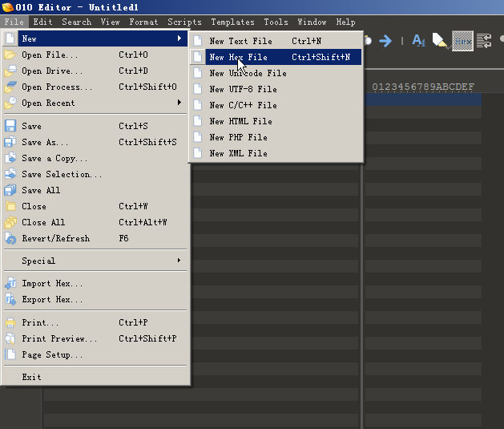This screenshot has width=504, height=429.
Task: Click the Close folder icon
Action: point(10,206)
